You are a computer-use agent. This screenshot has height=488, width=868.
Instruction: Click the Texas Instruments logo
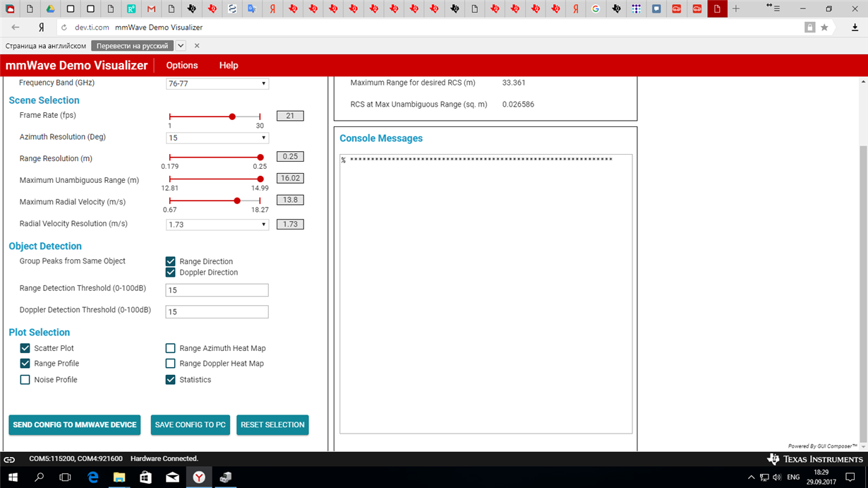coord(815,459)
